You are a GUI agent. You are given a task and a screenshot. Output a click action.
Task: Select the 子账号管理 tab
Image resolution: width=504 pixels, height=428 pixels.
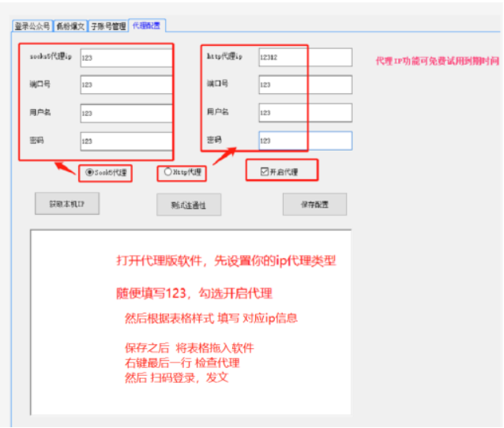[108, 26]
